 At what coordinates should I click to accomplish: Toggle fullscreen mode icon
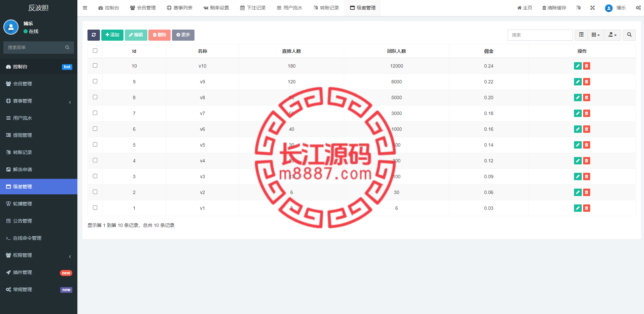coord(593,8)
